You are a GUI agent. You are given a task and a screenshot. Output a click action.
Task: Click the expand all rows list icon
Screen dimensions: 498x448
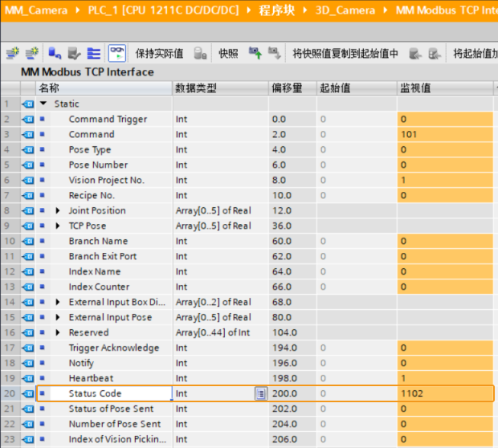tap(94, 53)
